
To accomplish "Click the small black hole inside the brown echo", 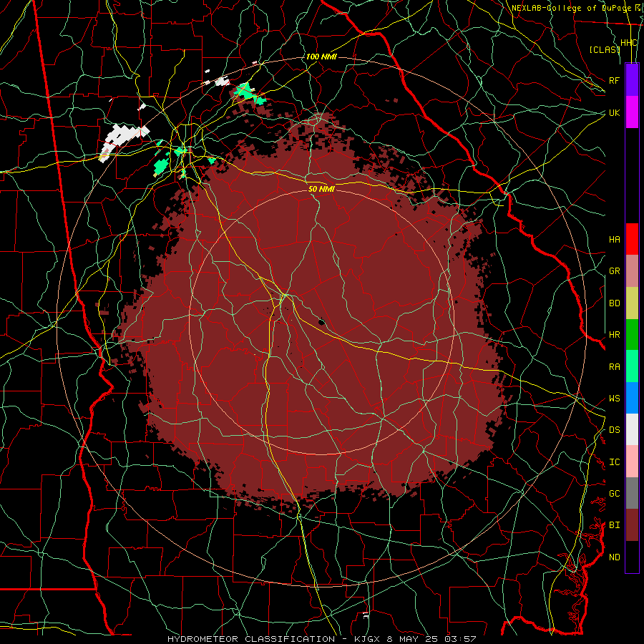I will click(x=321, y=322).
